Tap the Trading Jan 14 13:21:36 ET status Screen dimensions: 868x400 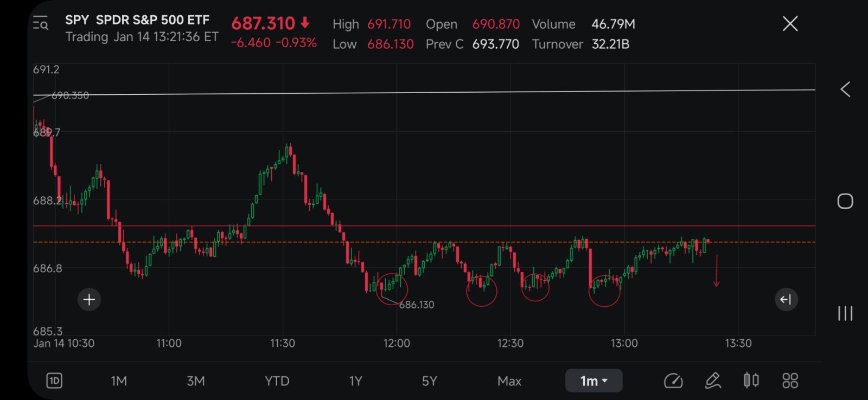click(142, 37)
